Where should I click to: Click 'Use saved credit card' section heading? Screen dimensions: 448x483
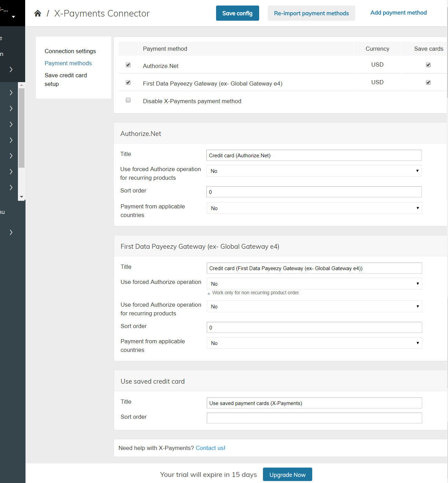(x=153, y=381)
